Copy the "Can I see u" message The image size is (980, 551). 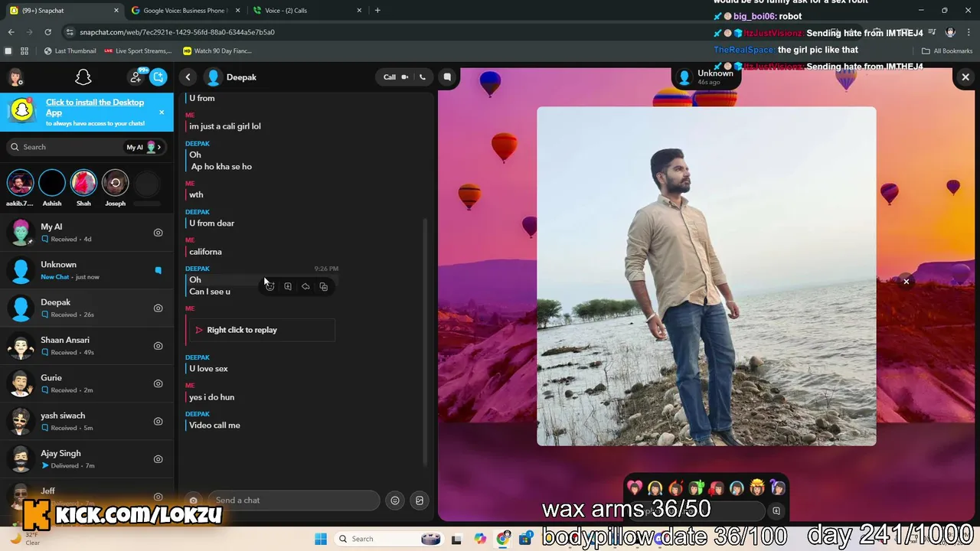[x=323, y=286]
